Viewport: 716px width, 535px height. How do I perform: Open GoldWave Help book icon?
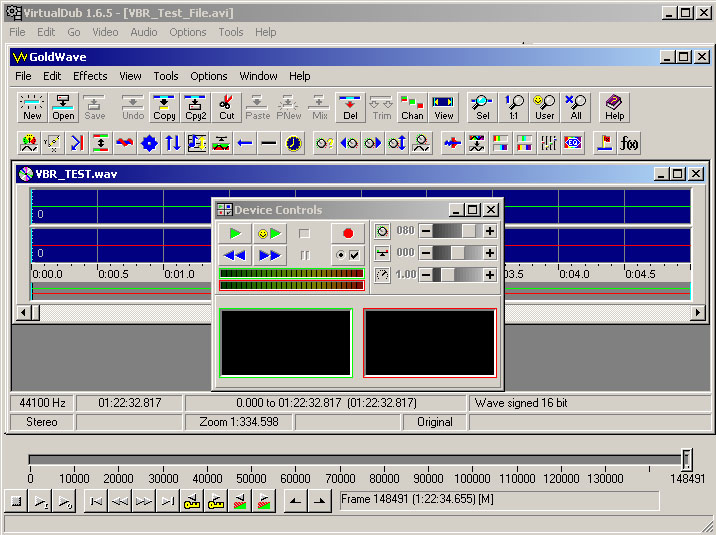[x=615, y=108]
